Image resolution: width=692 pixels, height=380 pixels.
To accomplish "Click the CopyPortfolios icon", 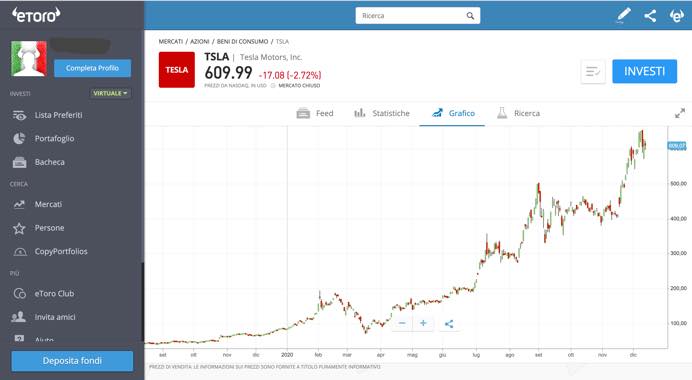I will [19, 252].
